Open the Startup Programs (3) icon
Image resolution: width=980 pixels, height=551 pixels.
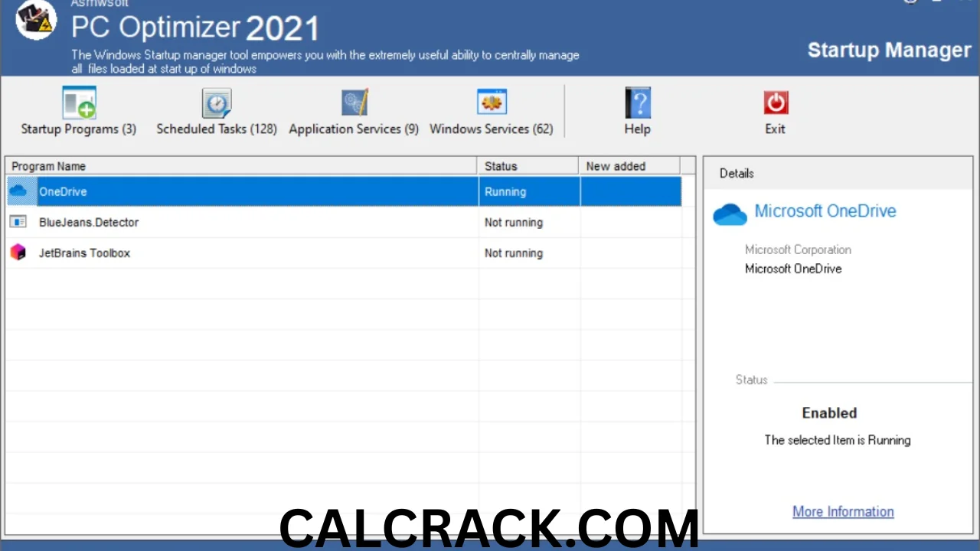click(x=79, y=103)
